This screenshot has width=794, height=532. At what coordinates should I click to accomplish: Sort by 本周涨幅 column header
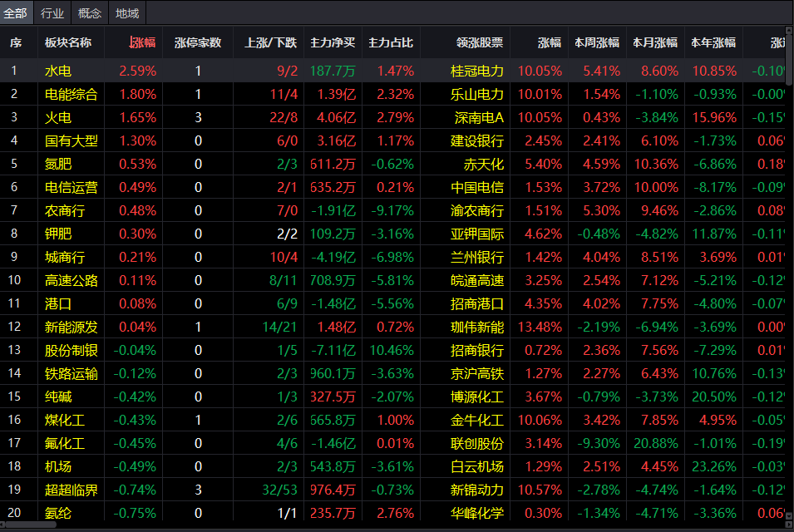(x=597, y=42)
